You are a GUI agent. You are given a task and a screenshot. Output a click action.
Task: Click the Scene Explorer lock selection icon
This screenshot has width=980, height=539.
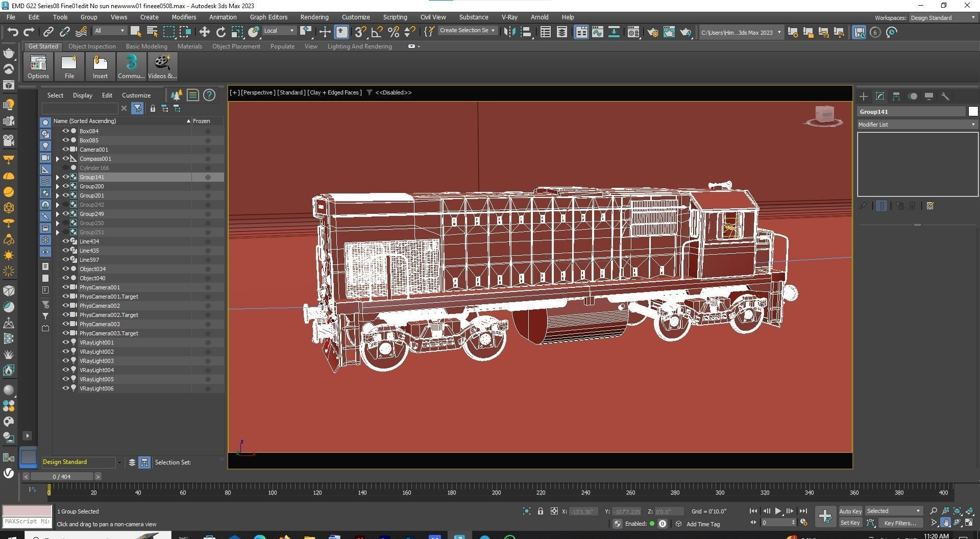(153, 108)
